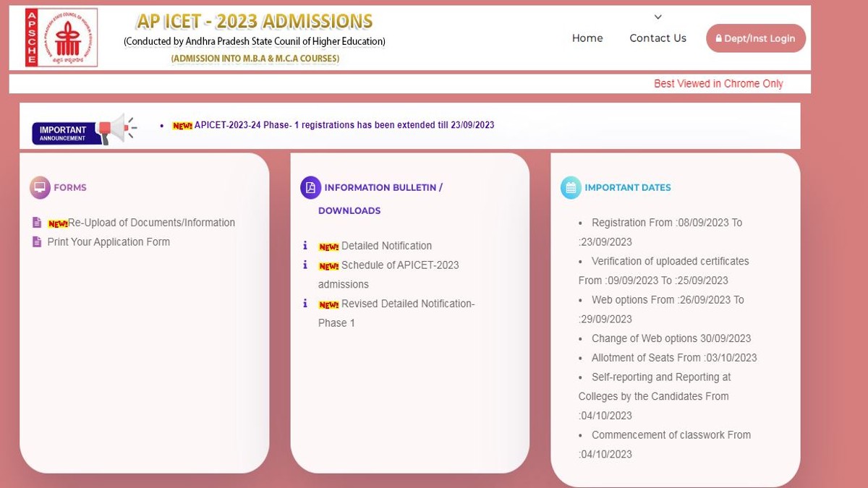Screen dimensions: 868x488
Task: Open Revised Detailed Notification-Phase 1 link
Action: [407, 304]
